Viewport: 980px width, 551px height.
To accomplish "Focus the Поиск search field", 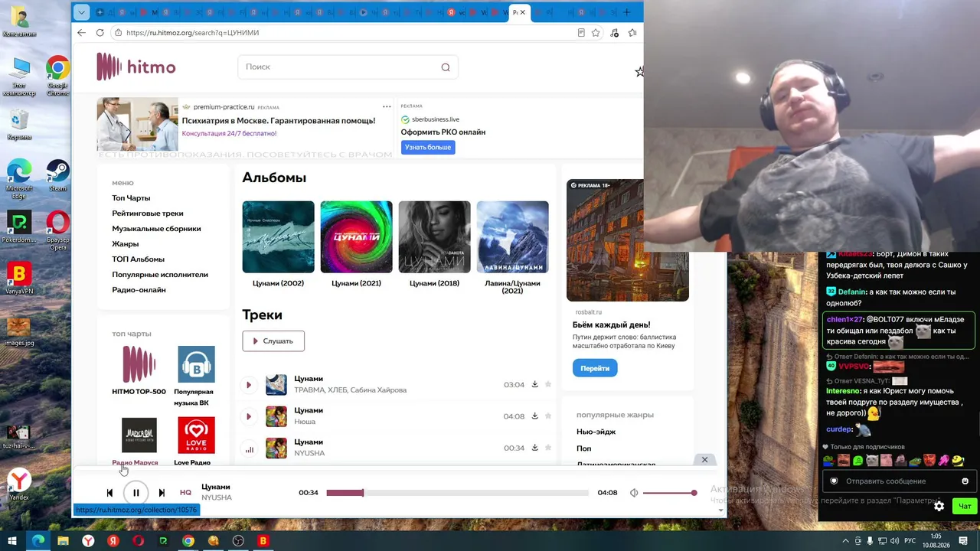I will [x=348, y=67].
